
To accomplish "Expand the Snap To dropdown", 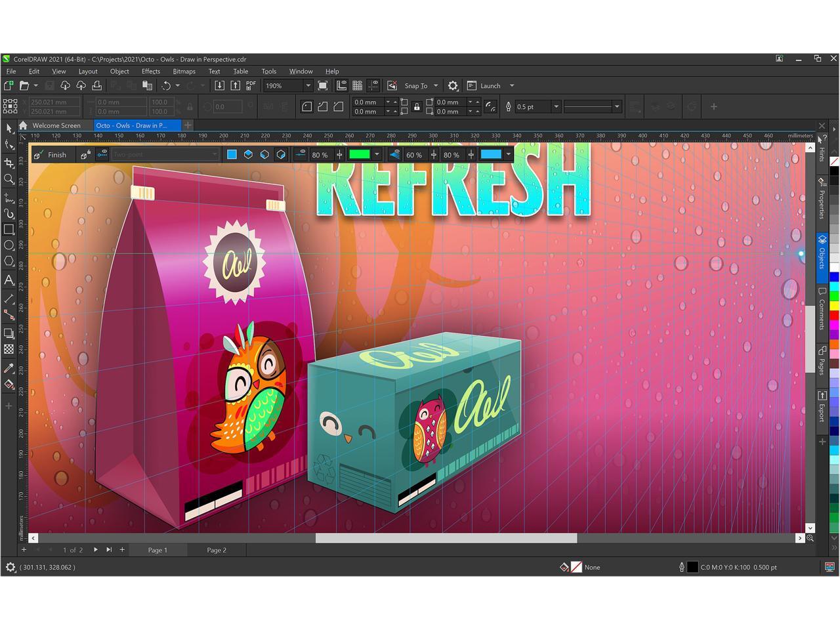I will tap(436, 86).
